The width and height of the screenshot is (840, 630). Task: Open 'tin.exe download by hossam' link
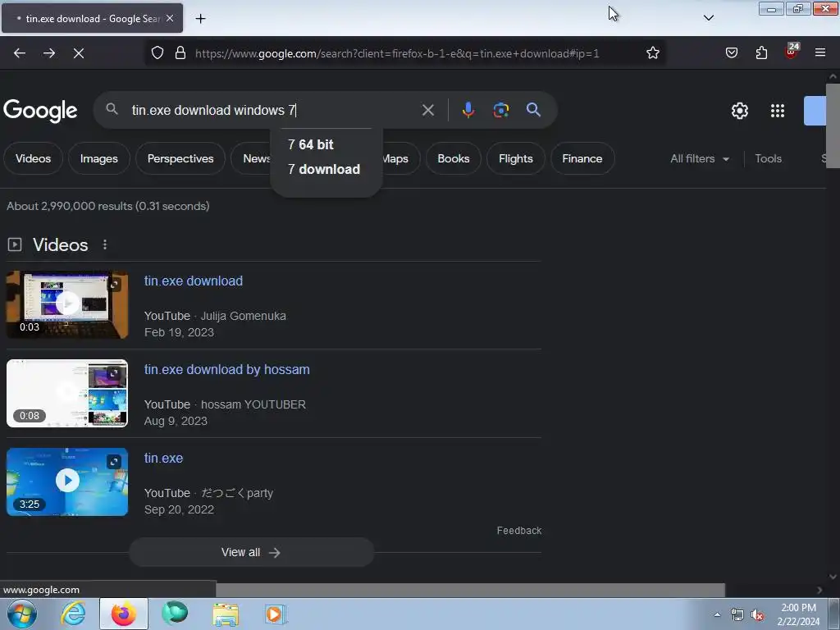click(226, 370)
